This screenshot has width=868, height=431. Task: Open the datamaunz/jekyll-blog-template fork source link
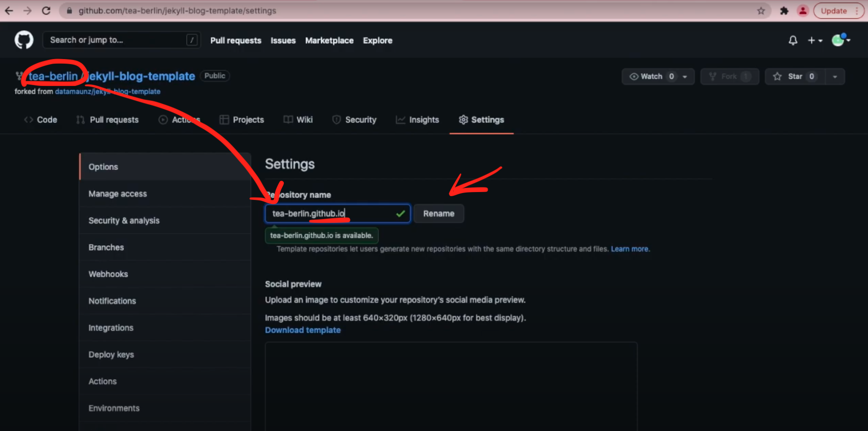[x=108, y=91]
